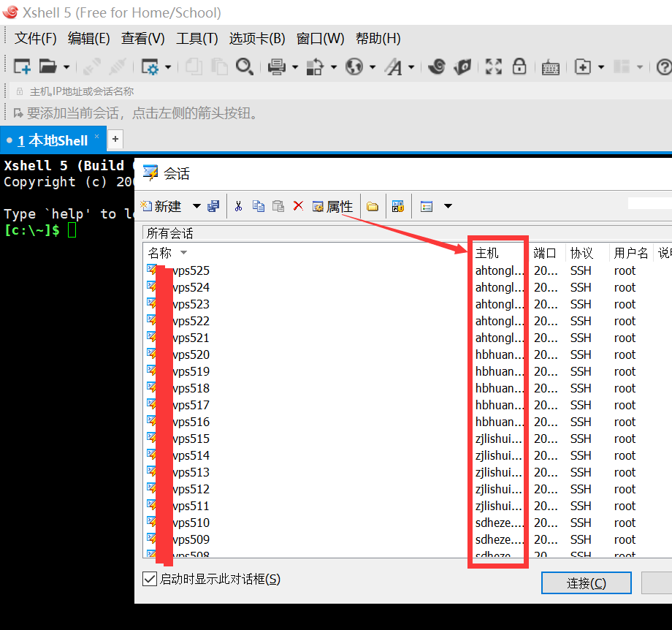This screenshot has width=672, height=630.
Task: Click the add-session arrow icon by hint text
Action: [x=18, y=113]
